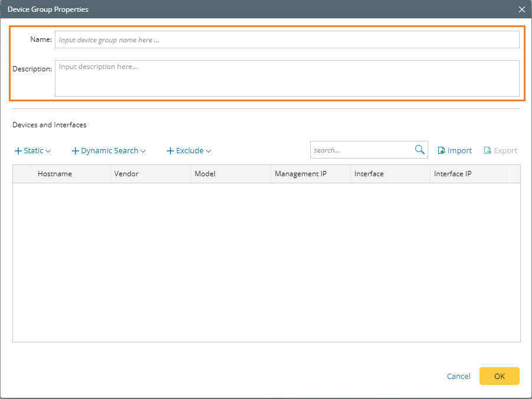
Task: Select the Interface IP column header
Action: click(x=452, y=174)
